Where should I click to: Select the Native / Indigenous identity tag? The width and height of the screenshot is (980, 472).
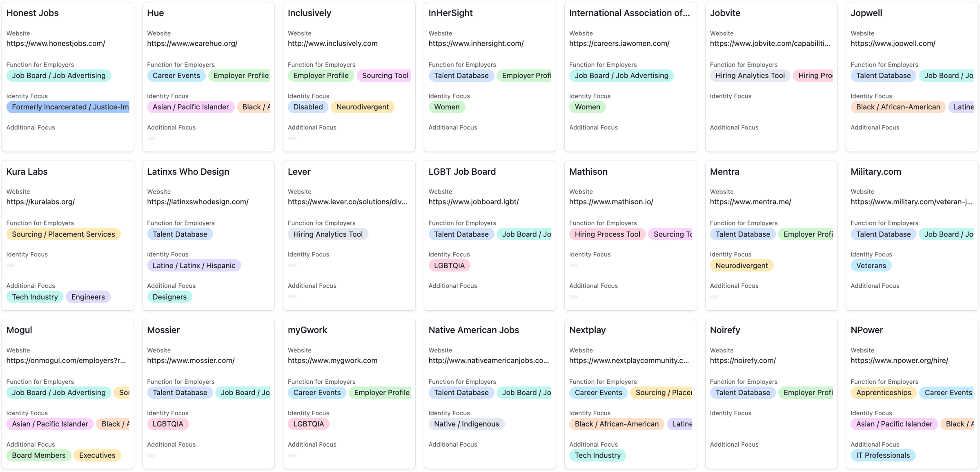(466, 424)
